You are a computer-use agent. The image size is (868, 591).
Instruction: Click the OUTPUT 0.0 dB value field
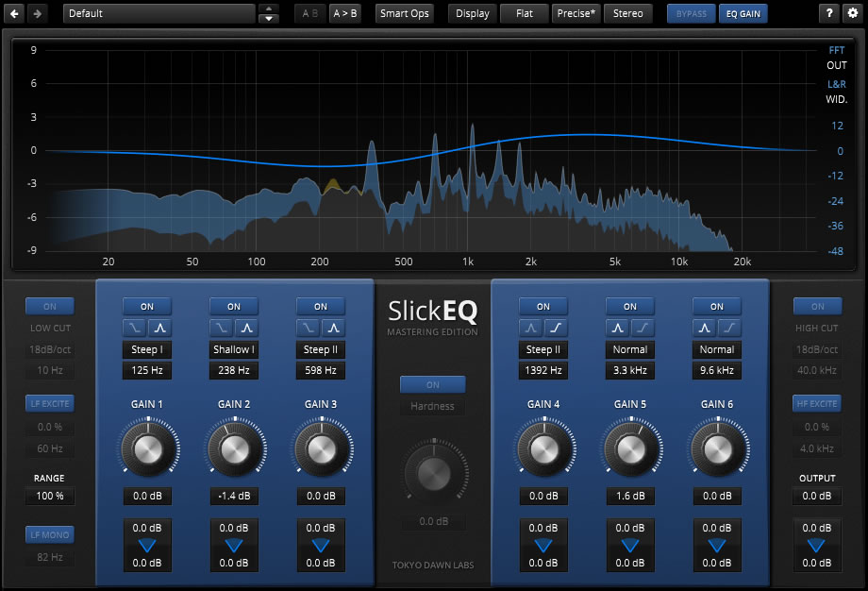coord(816,496)
